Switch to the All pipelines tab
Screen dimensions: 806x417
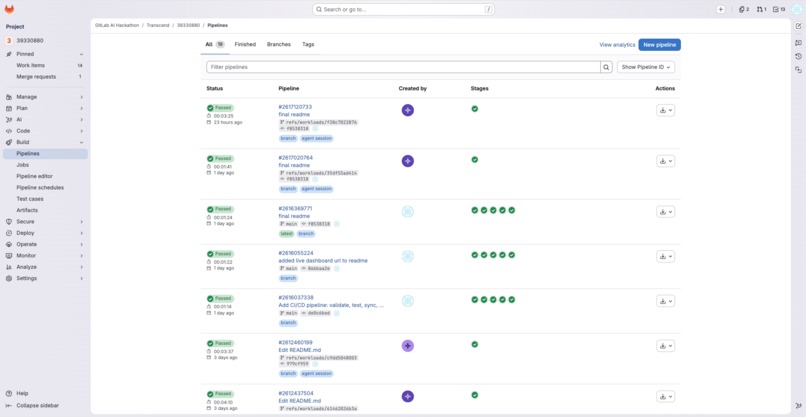pos(214,44)
